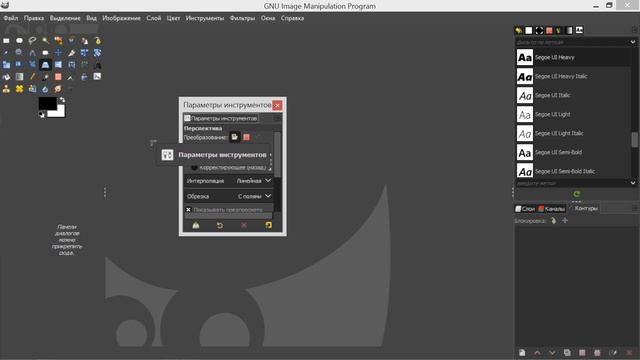Viewport: 640px width, 360px height.
Task: Open the Fonts dockable tab icon
Action: tap(579, 30)
